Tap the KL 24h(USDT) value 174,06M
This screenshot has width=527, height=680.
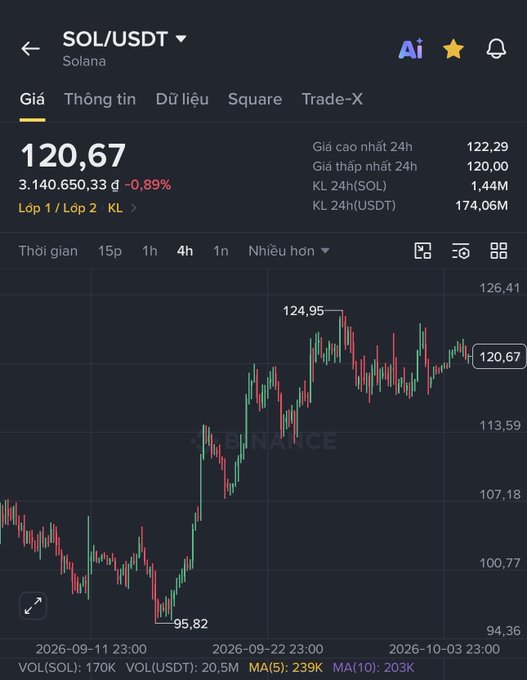481,206
